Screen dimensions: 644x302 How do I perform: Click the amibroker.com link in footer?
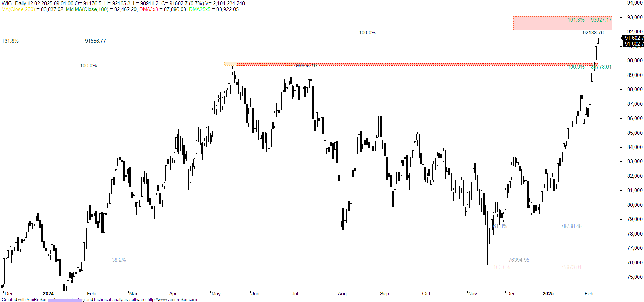pos(172,299)
